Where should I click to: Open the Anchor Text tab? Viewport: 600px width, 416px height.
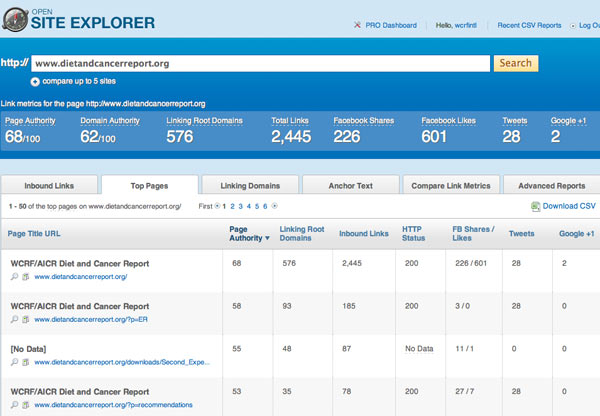pyautogui.click(x=351, y=186)
